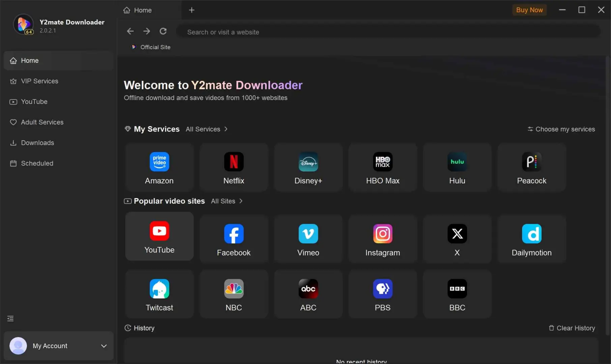Launch the Disney+ service
The width and height of the screenshot is (611, 364).
coord(308,168)
